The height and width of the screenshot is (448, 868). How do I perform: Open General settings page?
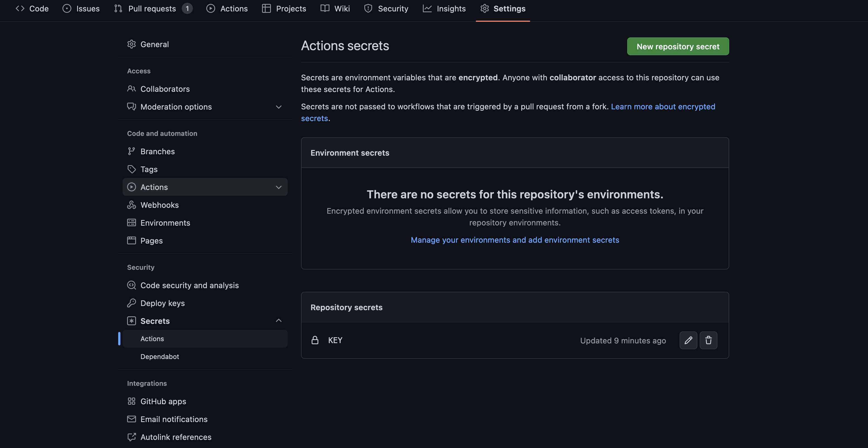click(x=205, y=44)
